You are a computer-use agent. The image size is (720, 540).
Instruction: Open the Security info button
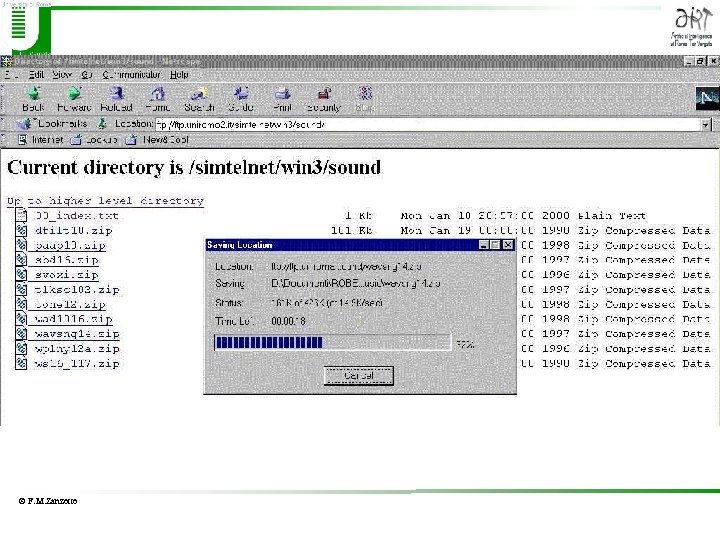[x=324, y=99]
